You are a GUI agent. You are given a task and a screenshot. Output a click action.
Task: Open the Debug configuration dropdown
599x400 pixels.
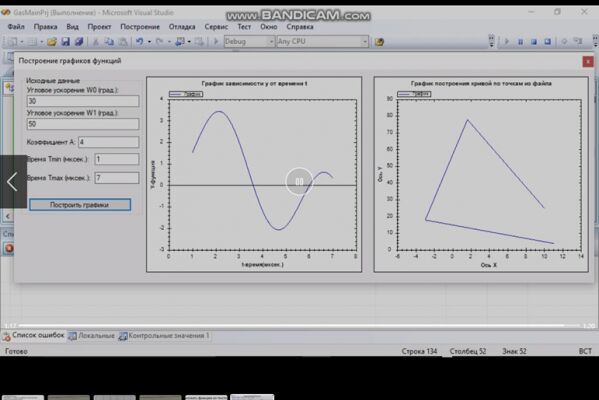point(249,41)
